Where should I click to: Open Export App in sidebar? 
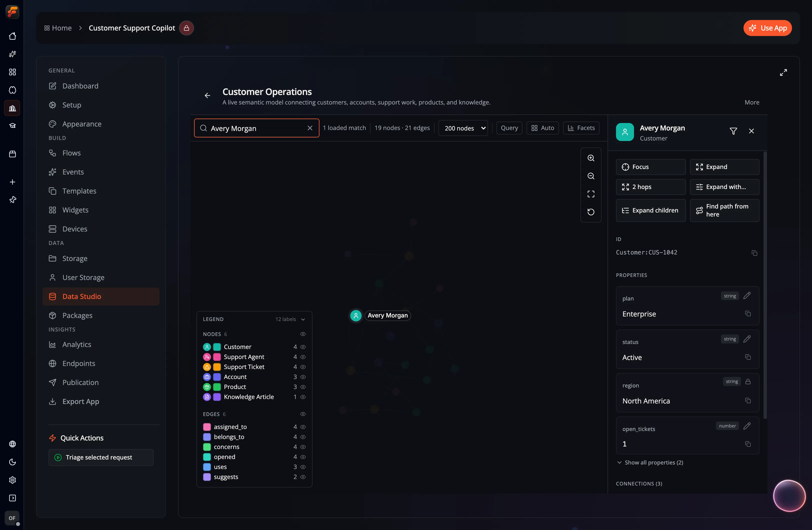click(x=101, y=402)
